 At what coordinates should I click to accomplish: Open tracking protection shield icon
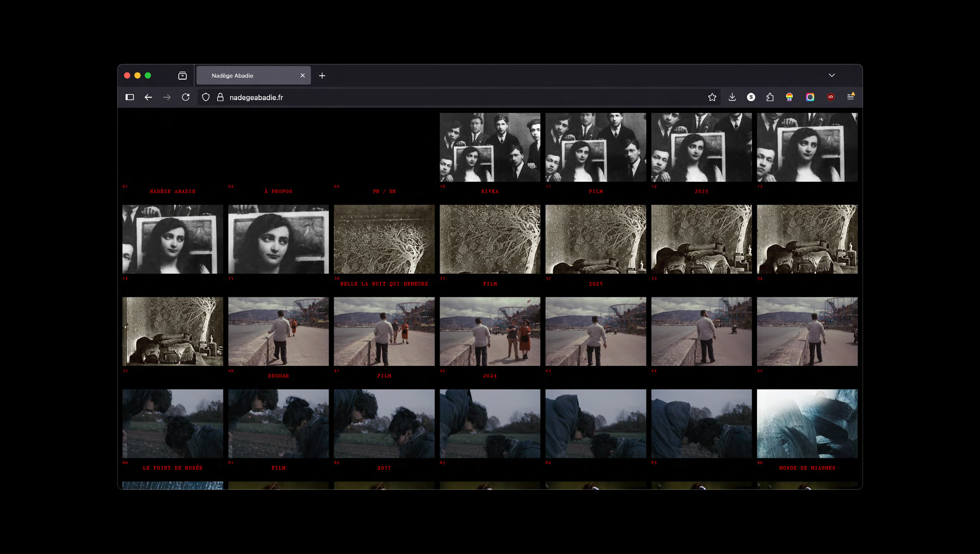[x=206, y=97]
